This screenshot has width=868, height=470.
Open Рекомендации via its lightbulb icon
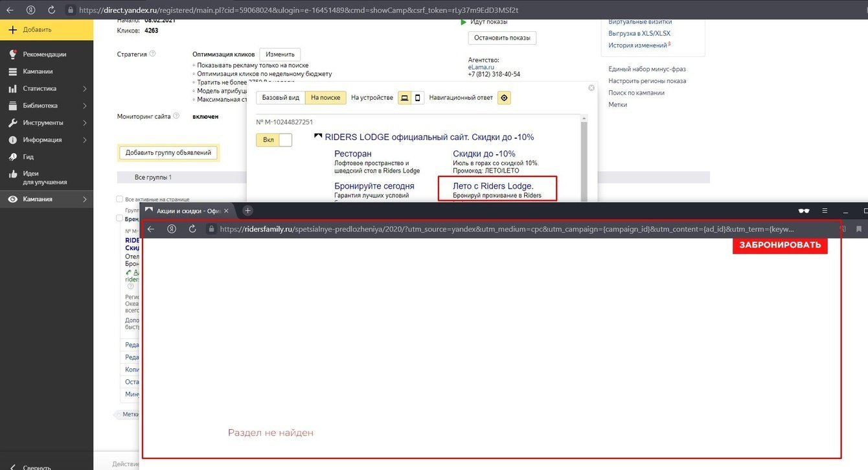[12, 54]
